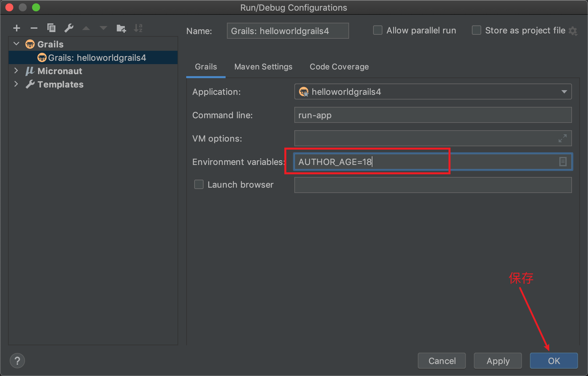
Task: Remove selected configuration with minus icon
Action: click(34, 28)
